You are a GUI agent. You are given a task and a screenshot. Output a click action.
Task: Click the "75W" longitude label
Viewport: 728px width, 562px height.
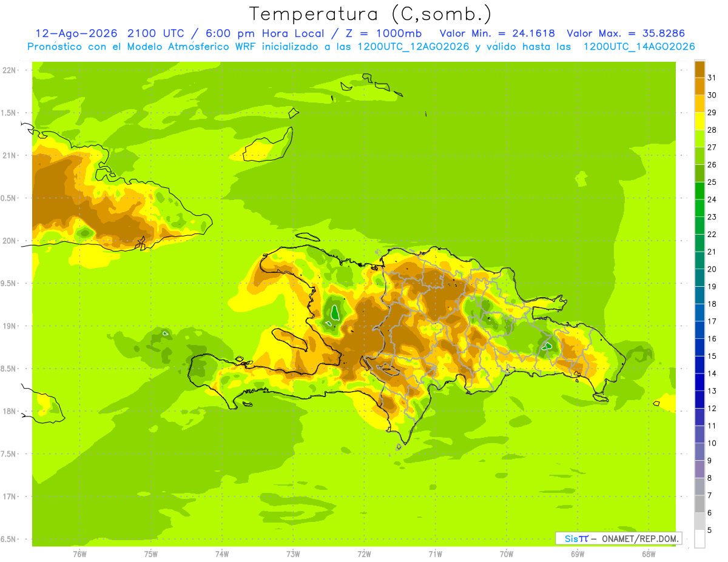pos(151,553)
